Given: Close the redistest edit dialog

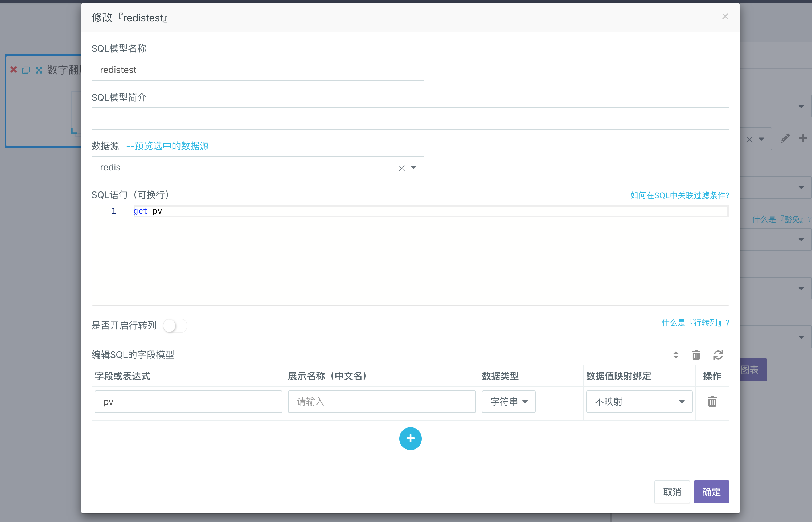Looking at the screenshot, I should (725, 17).
